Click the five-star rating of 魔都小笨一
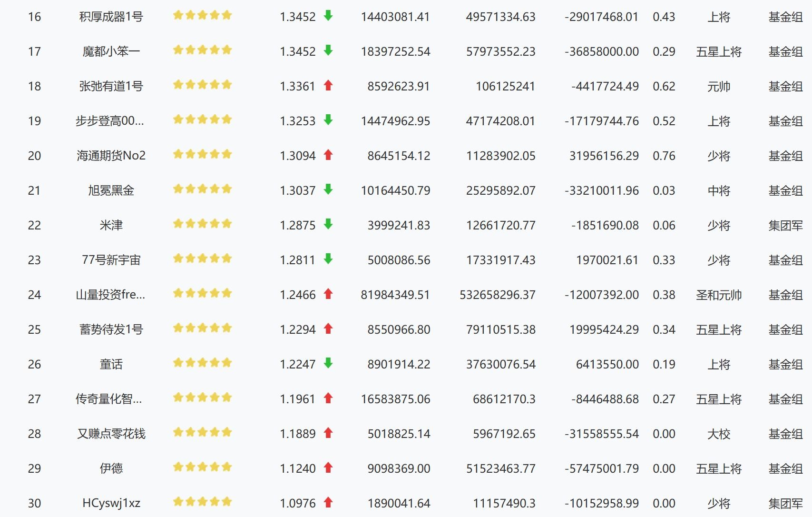Viewport: 812px width, 517px height. pos(202,50)
